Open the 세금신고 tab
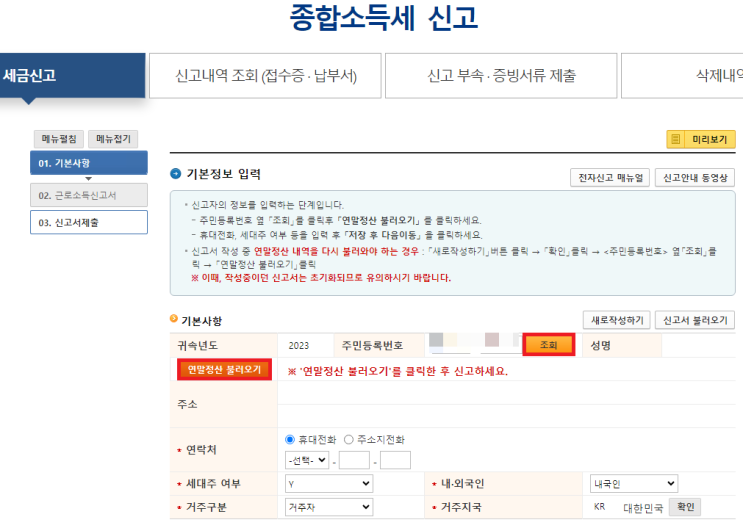The width and height of the screenshot is (743, 528). coord(72,75)
